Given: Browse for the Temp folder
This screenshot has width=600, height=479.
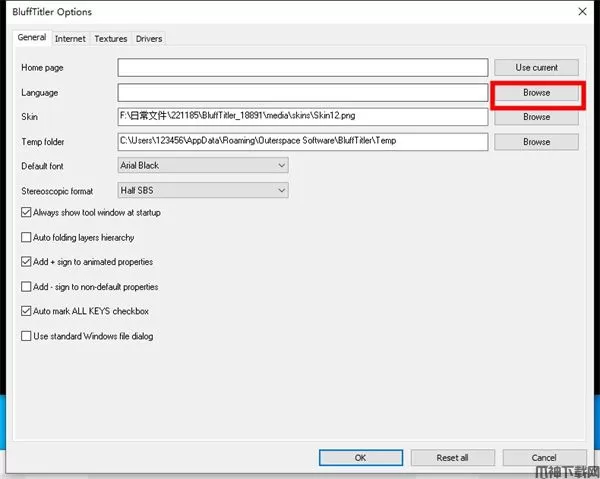Looking at the screenshot, I should (536, 142).
